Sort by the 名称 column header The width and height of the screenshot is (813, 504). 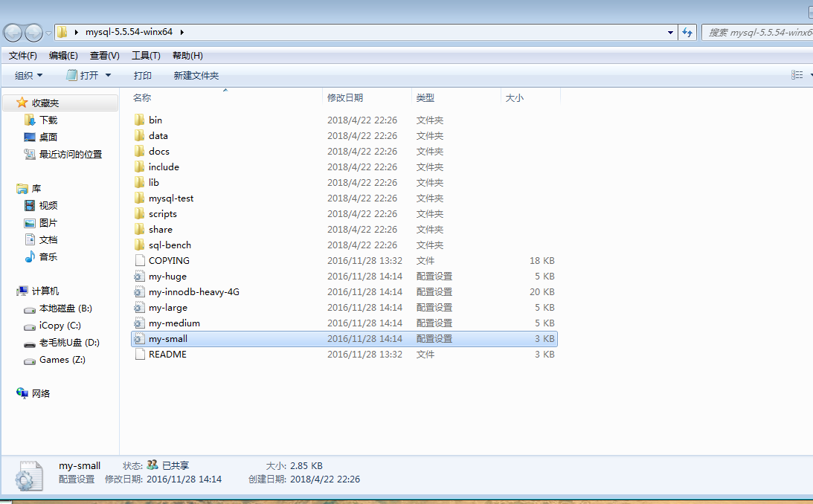[x=141, y=97]
